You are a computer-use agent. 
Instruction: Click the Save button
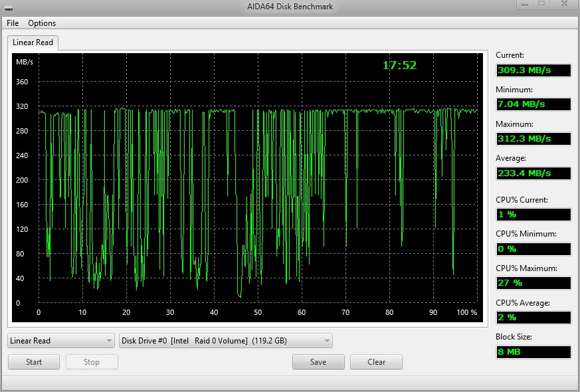coord(318,362)
